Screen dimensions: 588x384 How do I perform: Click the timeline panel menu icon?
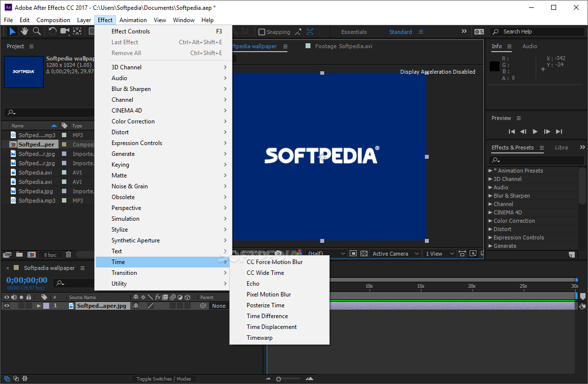83,268
